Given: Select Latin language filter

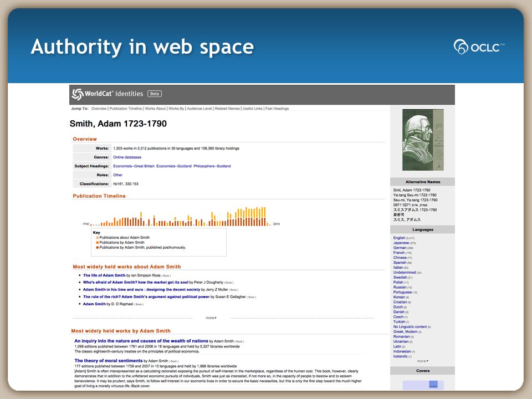Looking at the screenshot, I should [x=397, y=346].
